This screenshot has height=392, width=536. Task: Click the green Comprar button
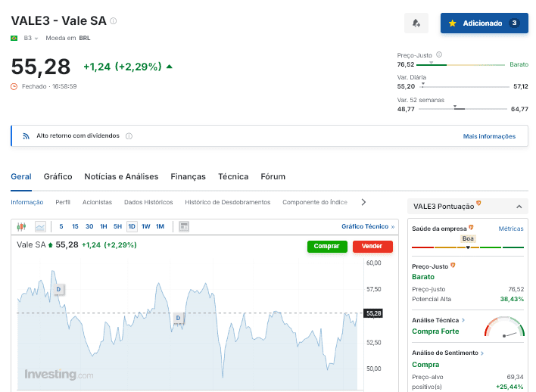pos(327,247)
